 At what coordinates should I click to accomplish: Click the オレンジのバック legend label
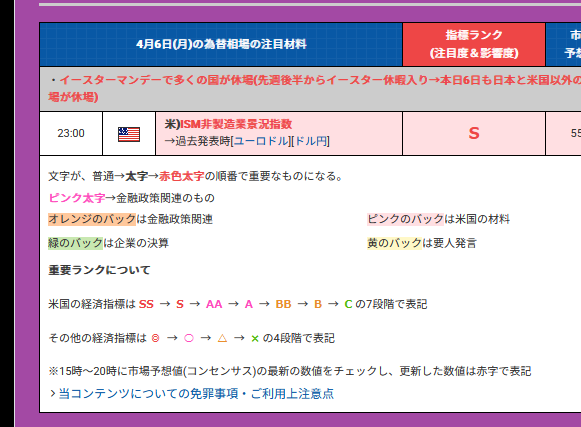pos(92,219)
